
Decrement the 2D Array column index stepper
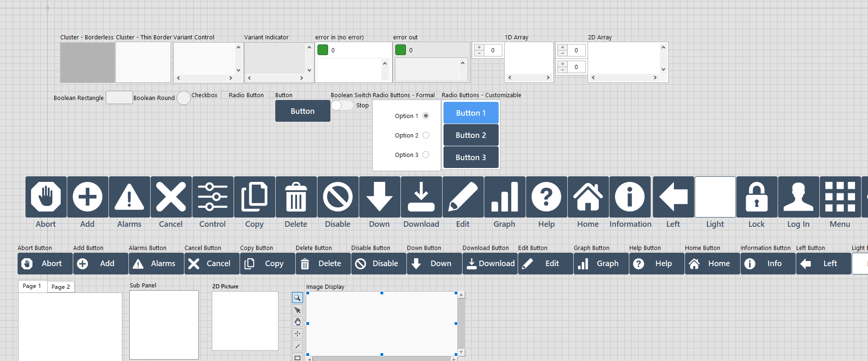point(563,70)
